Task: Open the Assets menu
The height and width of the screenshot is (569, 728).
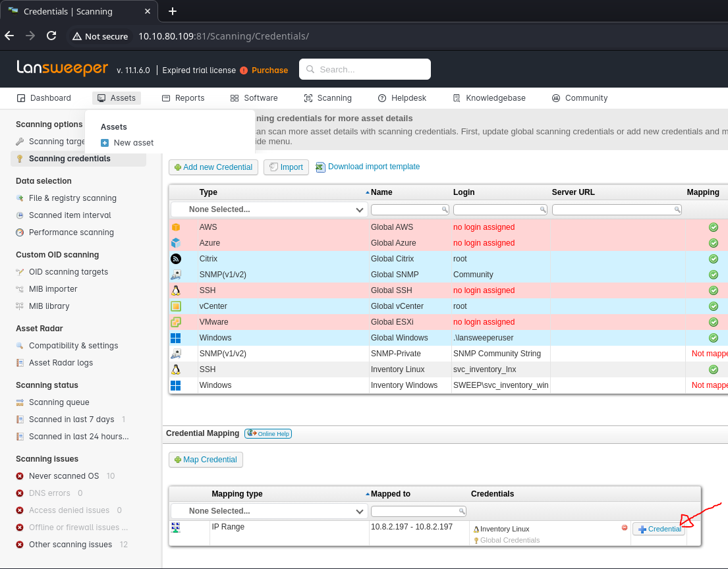Action: click(117, 98)
